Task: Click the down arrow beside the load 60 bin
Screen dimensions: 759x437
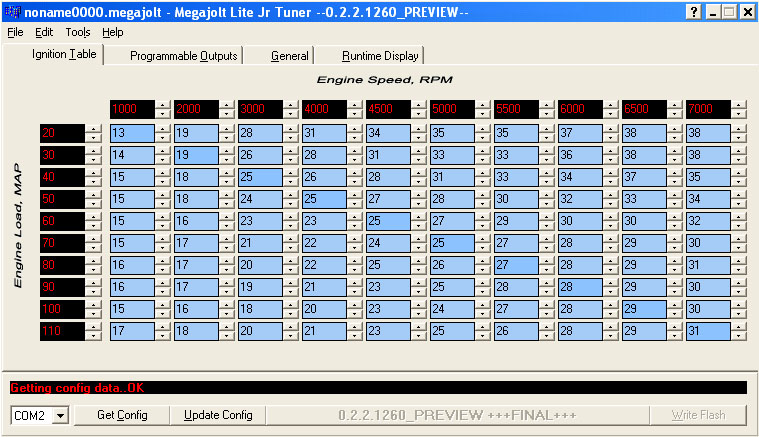Action: [93, 226]
